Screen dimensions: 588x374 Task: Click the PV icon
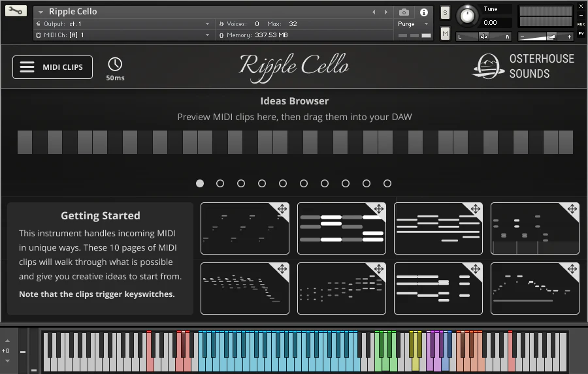tap(581, 33)
